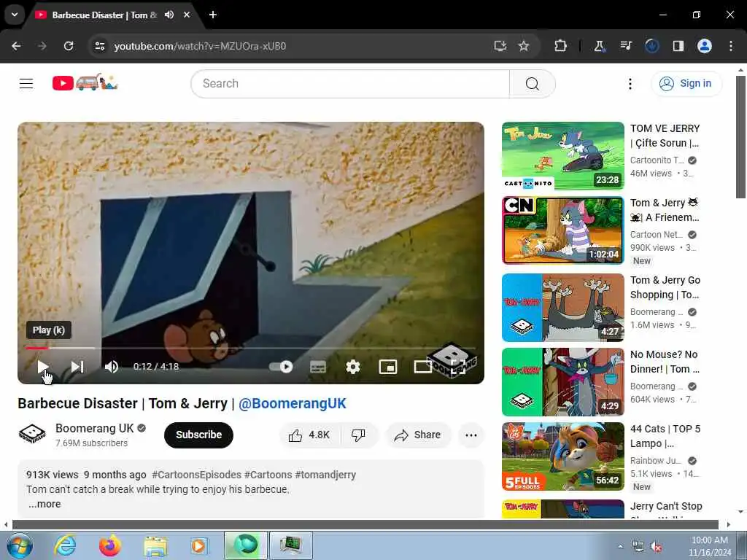Seek on the video progress bar
The image size is (747, 560).
(x=251, y=348)
